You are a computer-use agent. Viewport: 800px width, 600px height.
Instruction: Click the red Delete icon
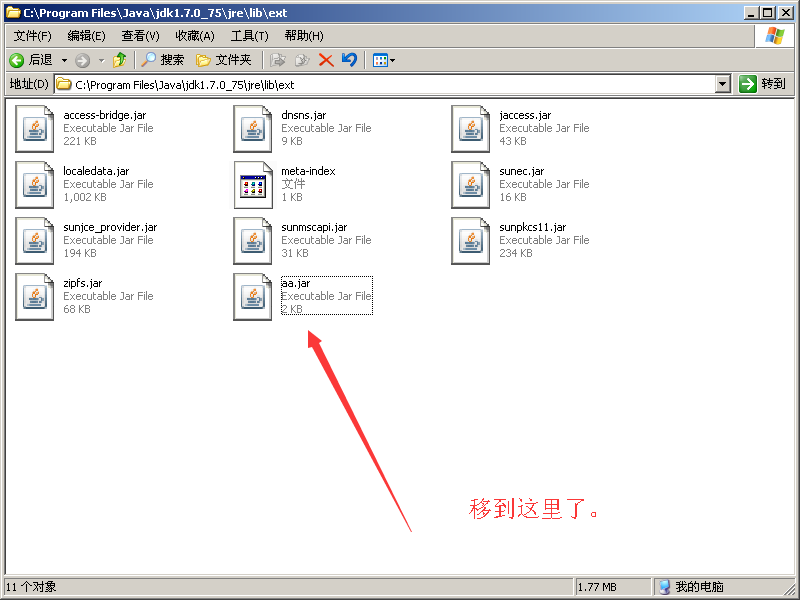pos(326,60)
